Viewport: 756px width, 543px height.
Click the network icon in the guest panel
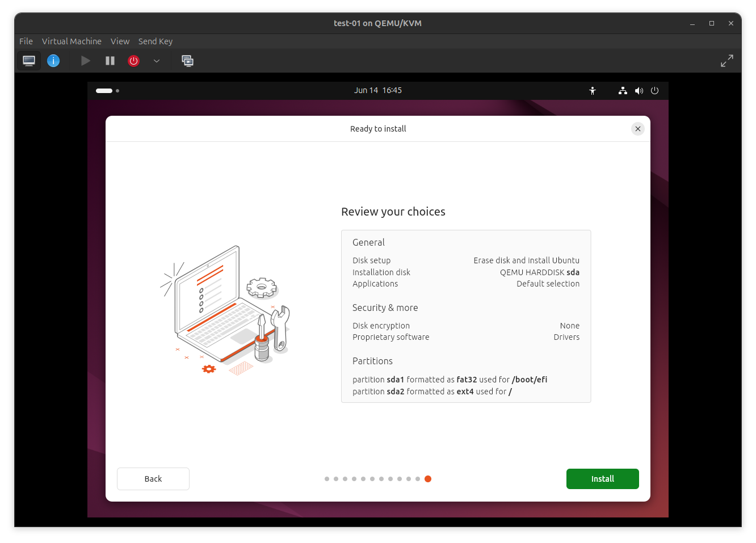point(622,90)
